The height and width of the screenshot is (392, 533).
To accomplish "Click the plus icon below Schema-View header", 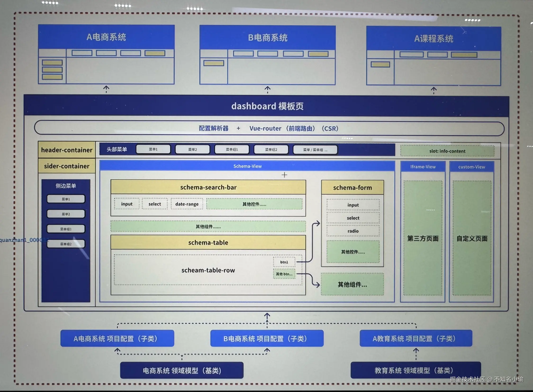I will [284, 175].
